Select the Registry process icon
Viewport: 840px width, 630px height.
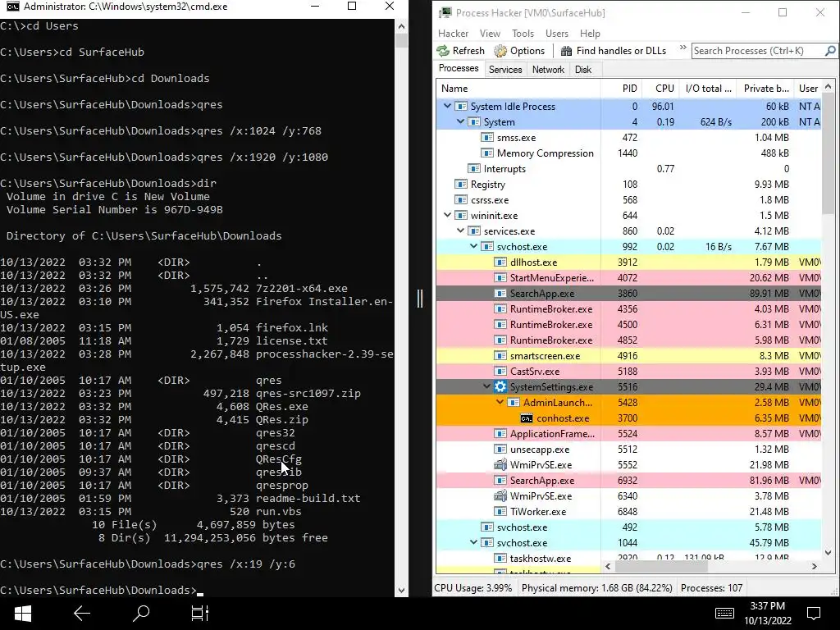tap(461, 185)
